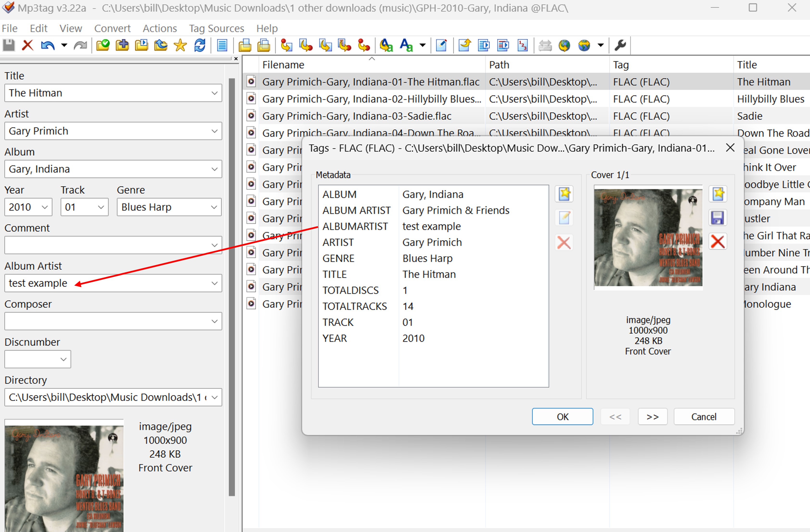
Task: Save the cover art with the floppy disk icon
Action: tap(718, 218)
